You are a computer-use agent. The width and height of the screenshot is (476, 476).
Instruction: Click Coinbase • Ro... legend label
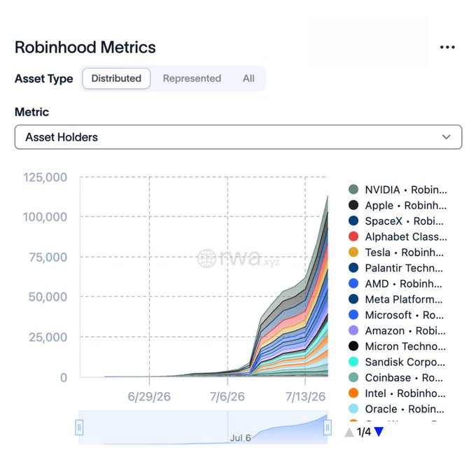pos(404,377)
